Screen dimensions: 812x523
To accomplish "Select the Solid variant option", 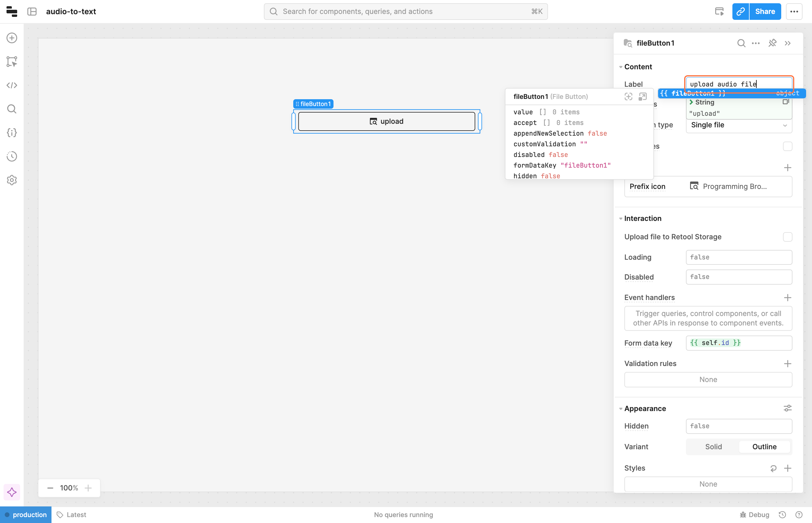I will (713, 447).
